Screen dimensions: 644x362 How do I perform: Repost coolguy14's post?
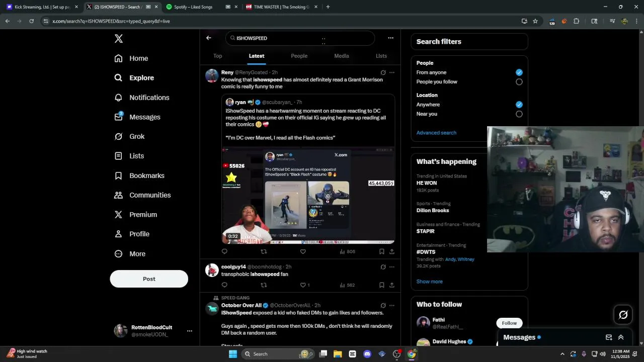(264, 285)
